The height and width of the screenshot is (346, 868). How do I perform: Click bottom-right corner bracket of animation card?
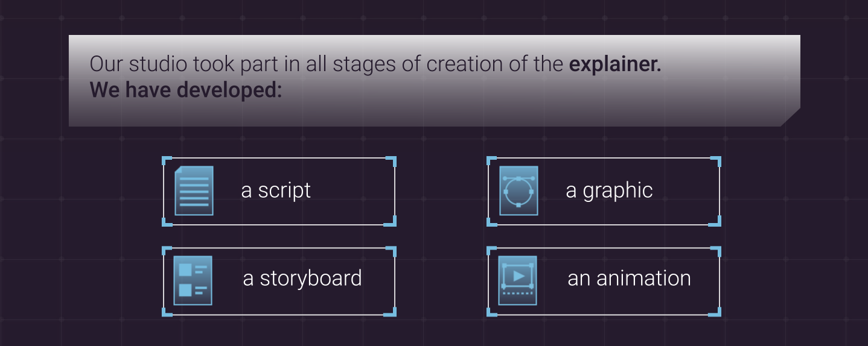(716, 313)
